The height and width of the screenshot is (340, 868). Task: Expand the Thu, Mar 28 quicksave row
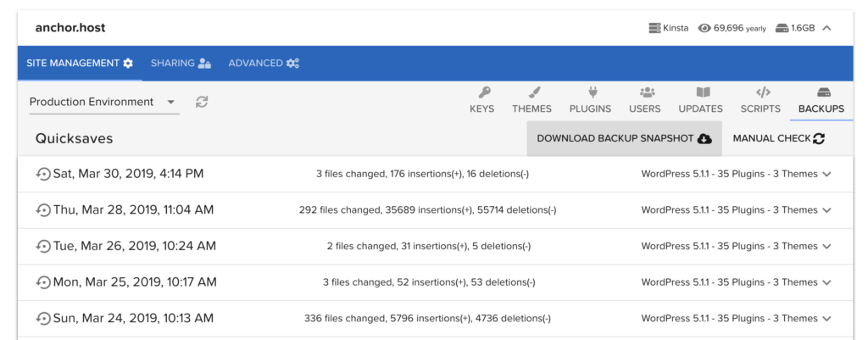(826, 210)
